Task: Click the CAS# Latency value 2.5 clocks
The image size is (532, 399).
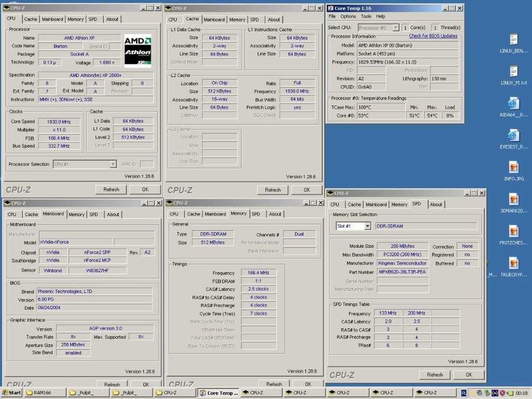Action: click(x=258, y=289)
